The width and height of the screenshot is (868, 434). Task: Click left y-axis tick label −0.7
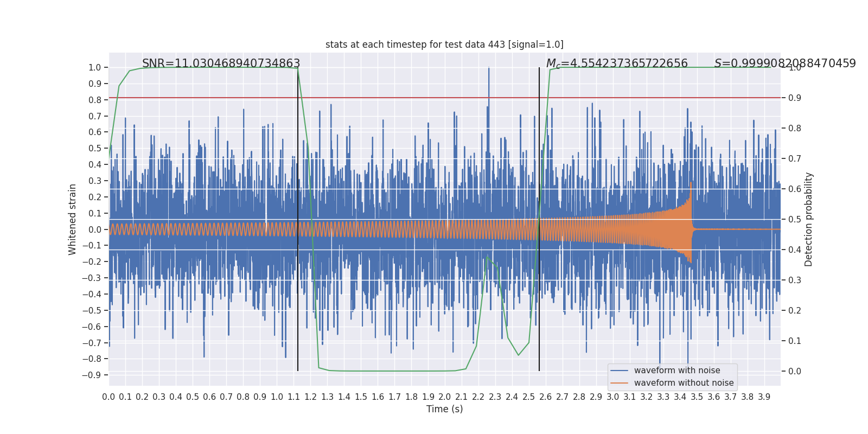pyautogui.click(x=92, y=343)
